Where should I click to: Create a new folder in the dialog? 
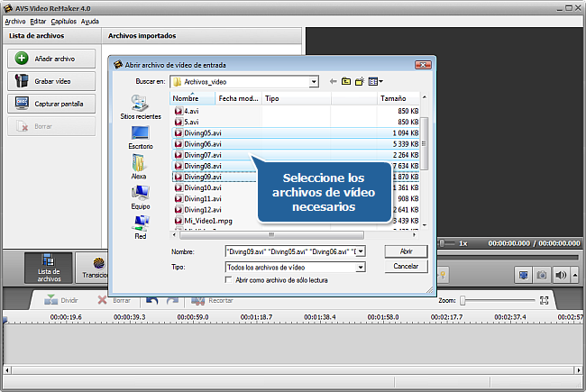360,81
